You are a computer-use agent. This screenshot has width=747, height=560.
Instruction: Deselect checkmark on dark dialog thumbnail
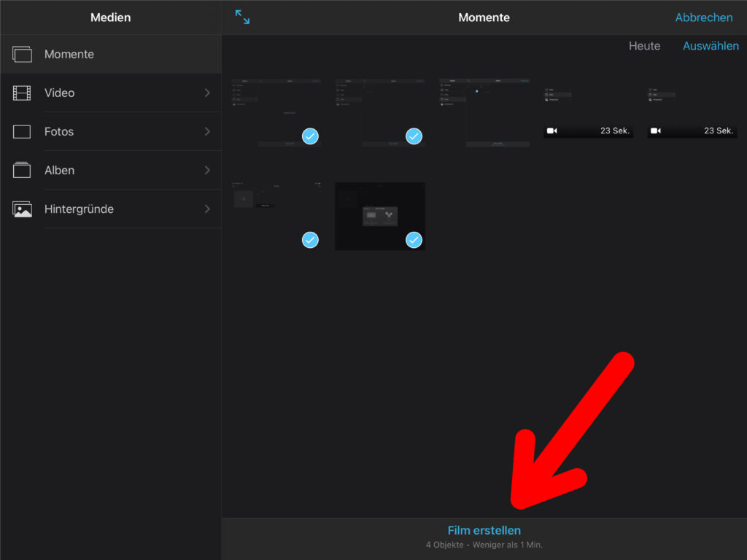[x=414, y=239]
